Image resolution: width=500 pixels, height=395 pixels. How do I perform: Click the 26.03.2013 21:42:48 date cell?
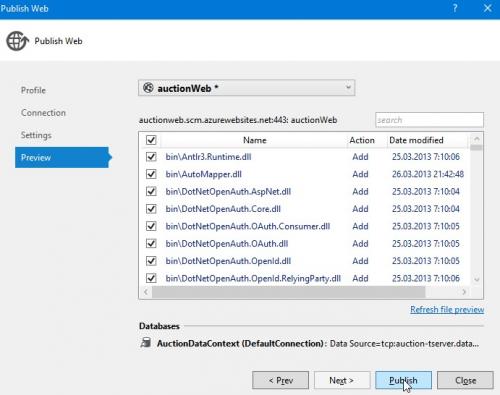(428, 174)
